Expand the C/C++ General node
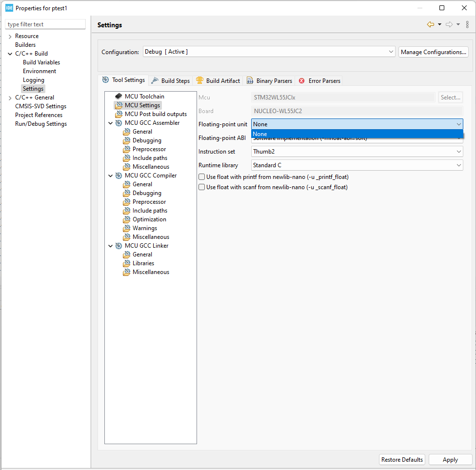This screenshot has height=470, width=476. coord(10,98)
